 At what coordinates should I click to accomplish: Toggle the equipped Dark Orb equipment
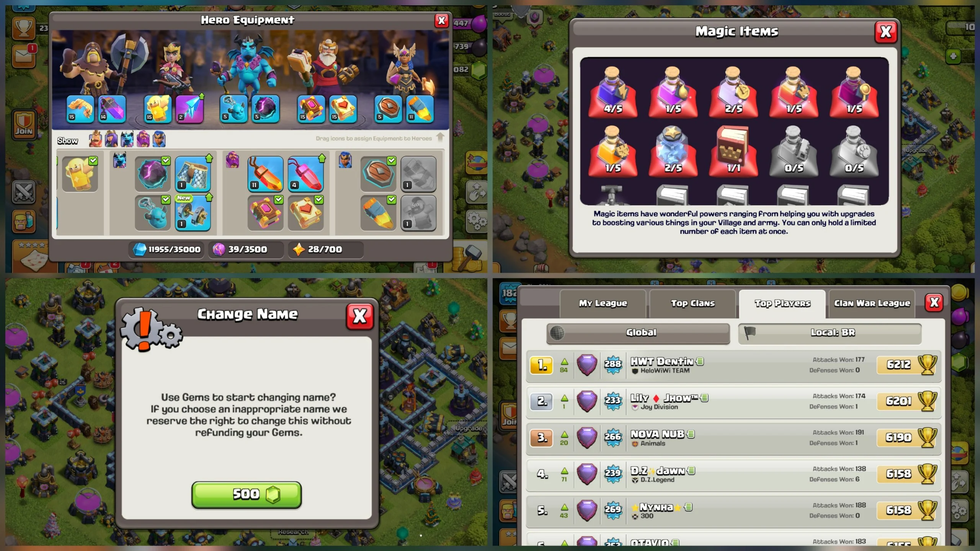pyautogui.click(x=153, y=174)
